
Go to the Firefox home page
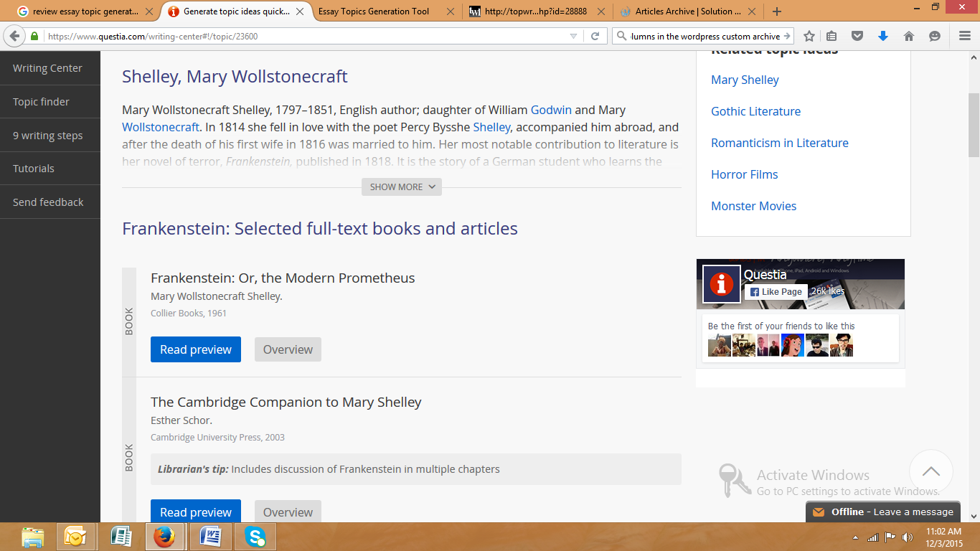[x=909, y=36]
